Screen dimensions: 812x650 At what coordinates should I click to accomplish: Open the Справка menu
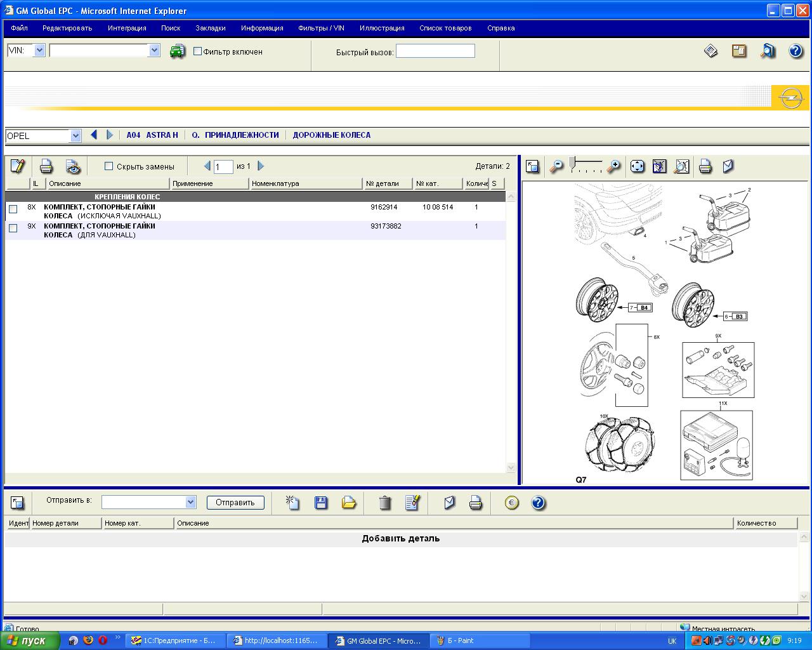coord(501,28)
